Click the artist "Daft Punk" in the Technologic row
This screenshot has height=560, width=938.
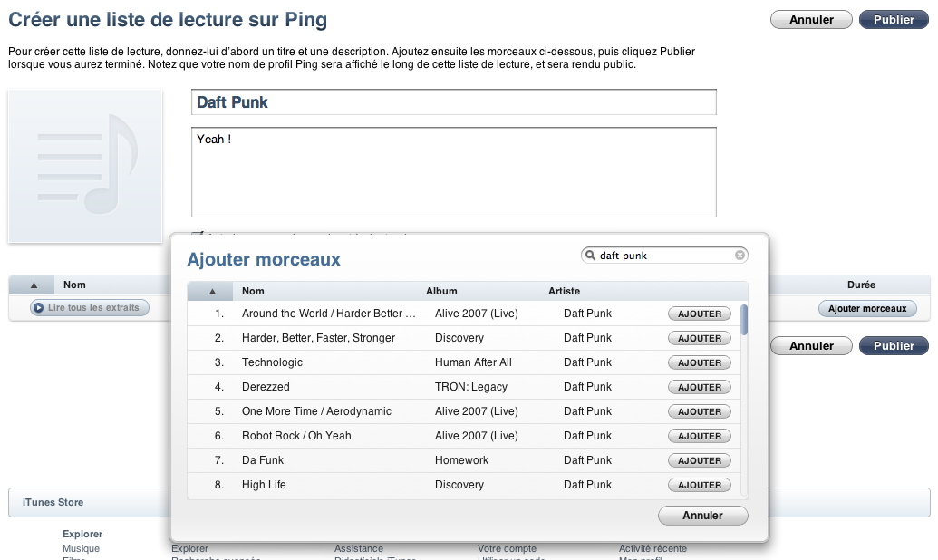click(x=587, y=362)
